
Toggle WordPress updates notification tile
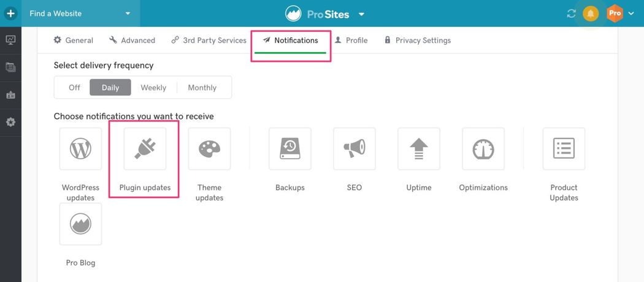[x=80, y=148]
